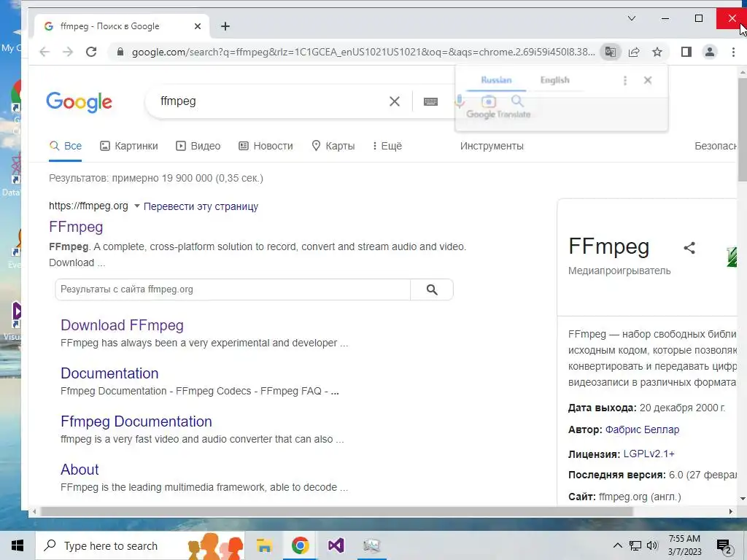Share this page via share icon
Screen dimensions: 747x560
(x=634, y=52)
